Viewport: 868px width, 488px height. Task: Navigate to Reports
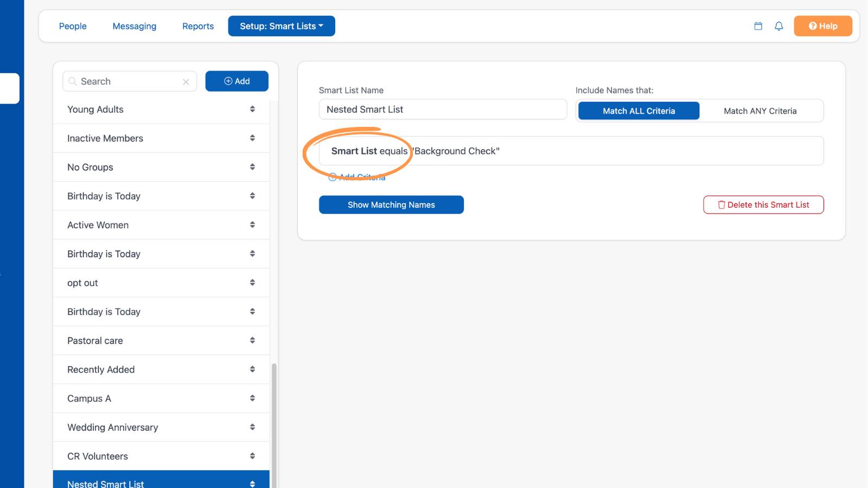point(198,26)
